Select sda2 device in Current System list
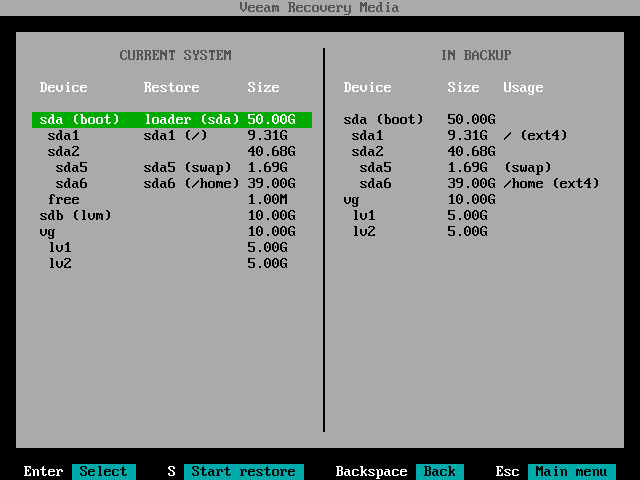 click(63, 151)
